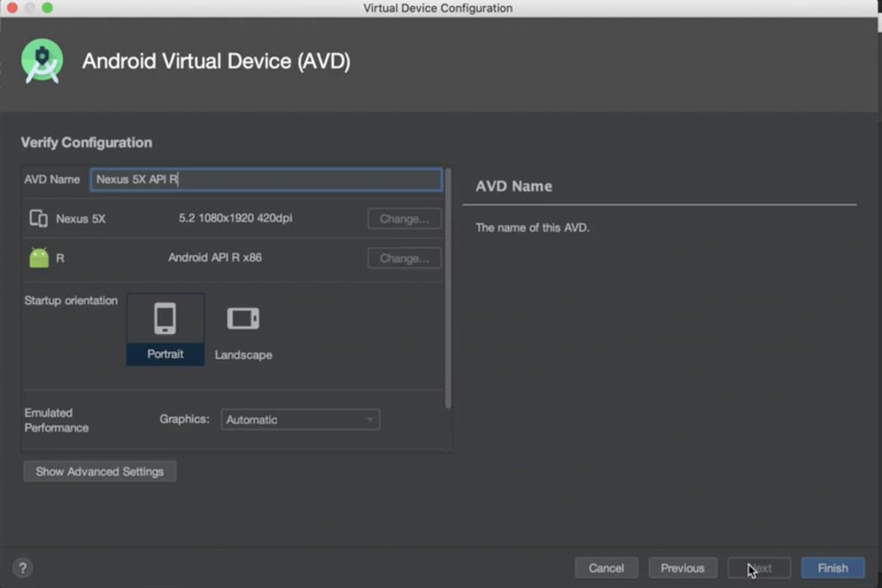
Task: Change the Nexus 5X device definition
Action: click(405, 219)
